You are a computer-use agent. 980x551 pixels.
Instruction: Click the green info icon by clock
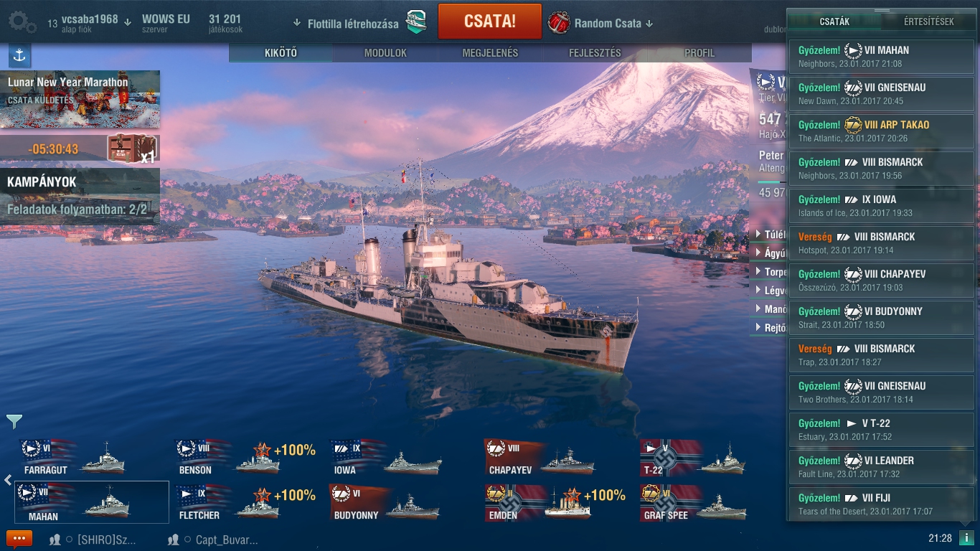point(966,538)
